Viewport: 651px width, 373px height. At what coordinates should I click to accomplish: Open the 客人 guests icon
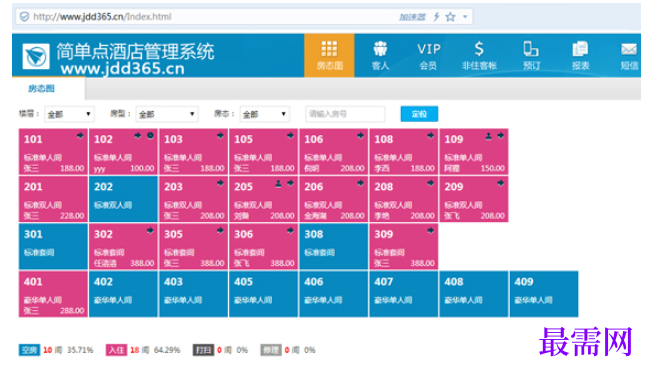pos(380,56)
